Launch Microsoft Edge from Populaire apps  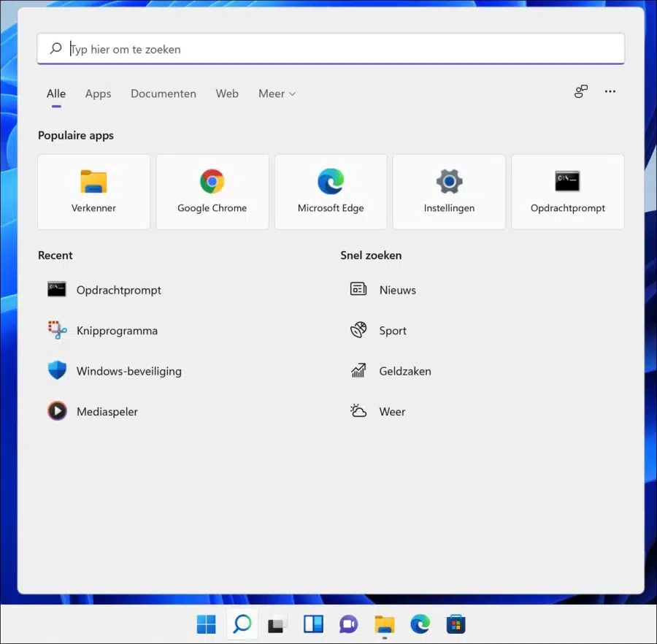[331, 192]
